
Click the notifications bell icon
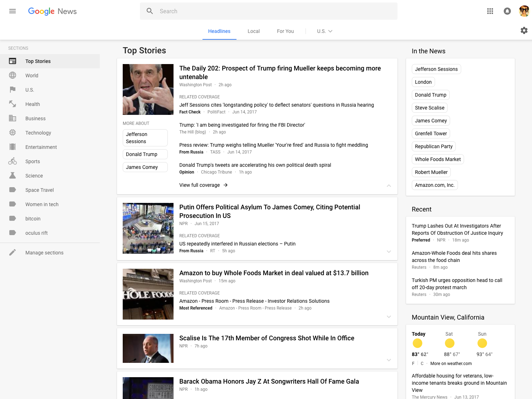tap(507, 11)
